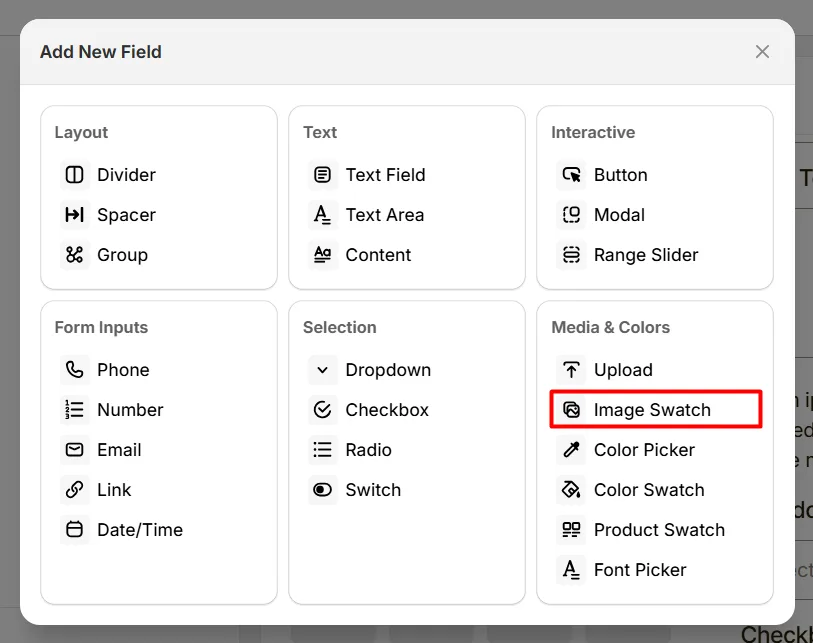Add a Group field via its icon
The width and height of the screenshot is (813, 643).
click(74, 255)
